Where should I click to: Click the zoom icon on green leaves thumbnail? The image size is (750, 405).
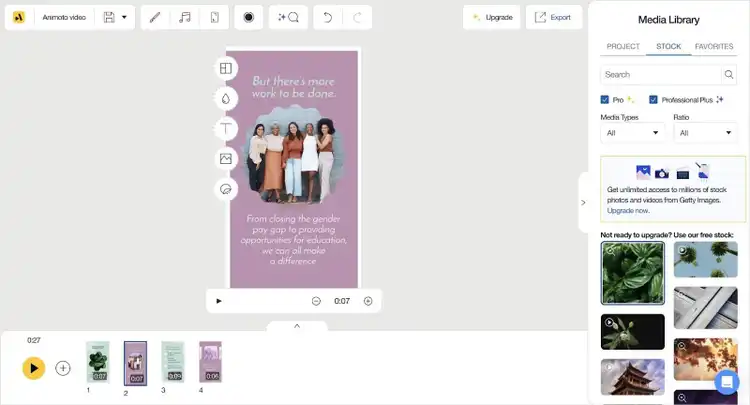(x=610, y=250)
